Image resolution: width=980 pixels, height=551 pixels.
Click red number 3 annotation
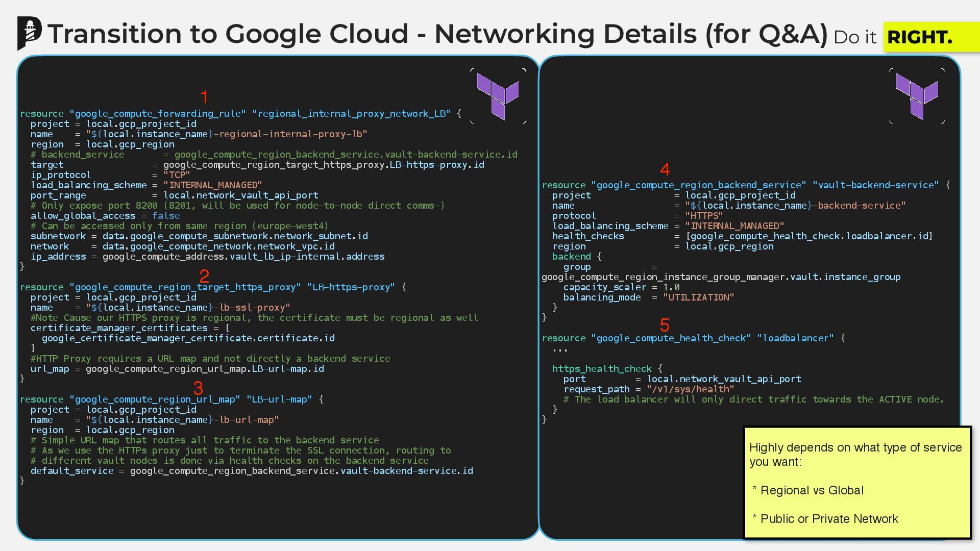199,388
